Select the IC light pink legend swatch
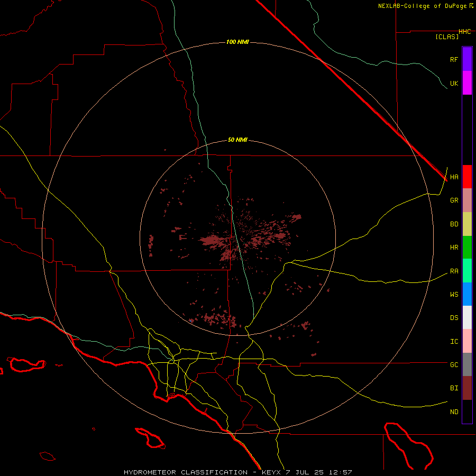 tap(467, 341)
